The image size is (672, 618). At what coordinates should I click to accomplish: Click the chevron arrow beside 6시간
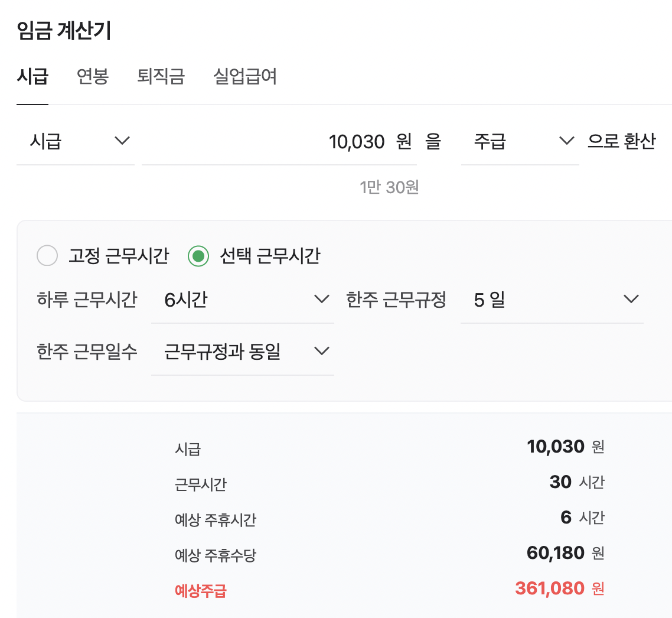tap(322, 299)
